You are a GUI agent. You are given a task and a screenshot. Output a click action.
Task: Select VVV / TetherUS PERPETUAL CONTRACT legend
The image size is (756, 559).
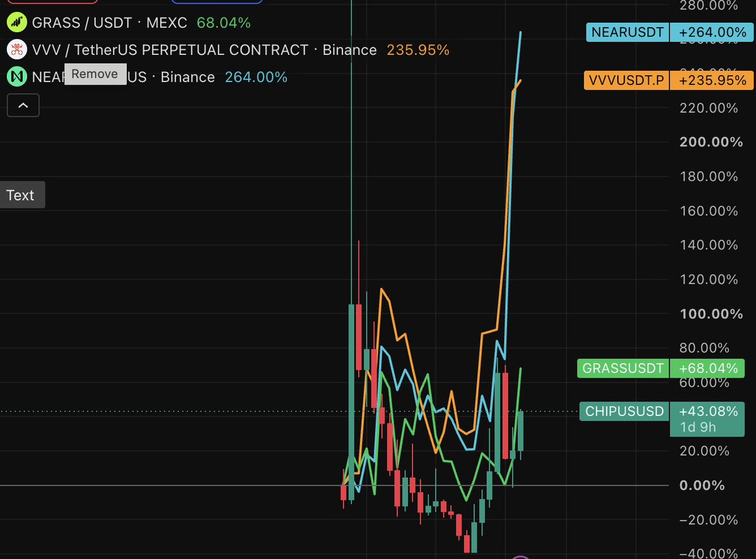tap(228, 50)
